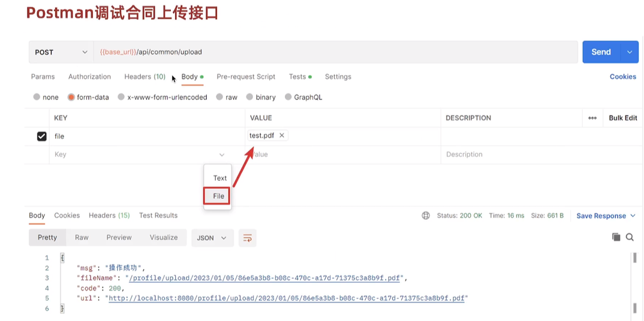Open the Test Results tab
The image size is (644, 321).
tap(158, 215)
